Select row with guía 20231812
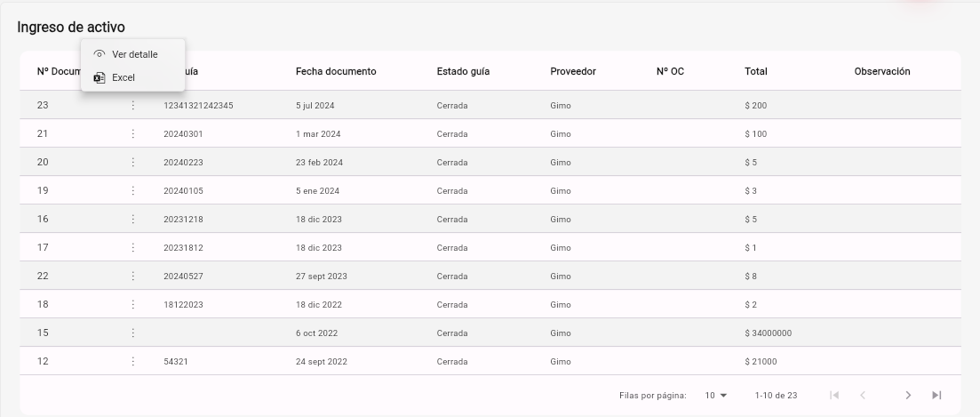980x417 pixels. pyautogui.click(x=490, y=247)
